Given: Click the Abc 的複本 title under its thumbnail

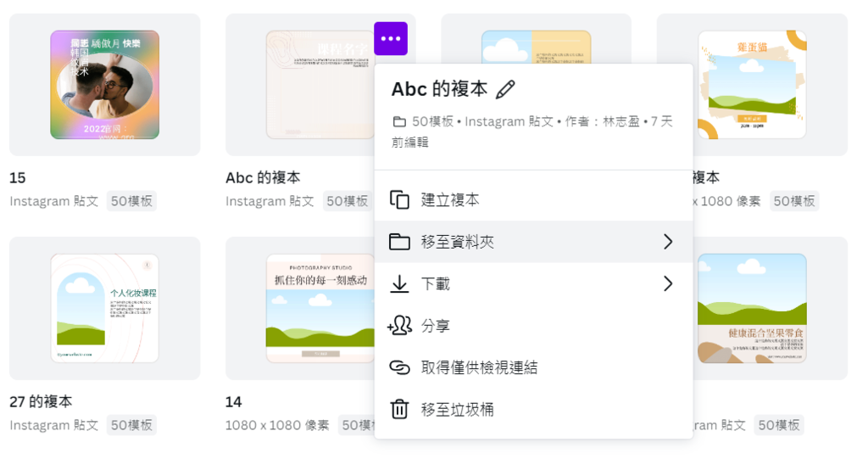Looking at the screenshot, I should pyautogui.click(x=263, y=178).
